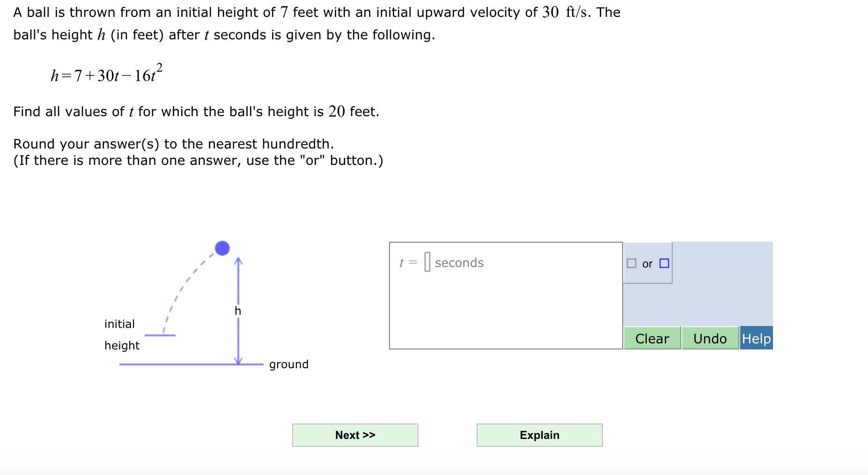This screenshot has width=868, height=475.
Task: Click the word "seconds" in the answer box
Action: pyautogui.click(x=459, y=263)
